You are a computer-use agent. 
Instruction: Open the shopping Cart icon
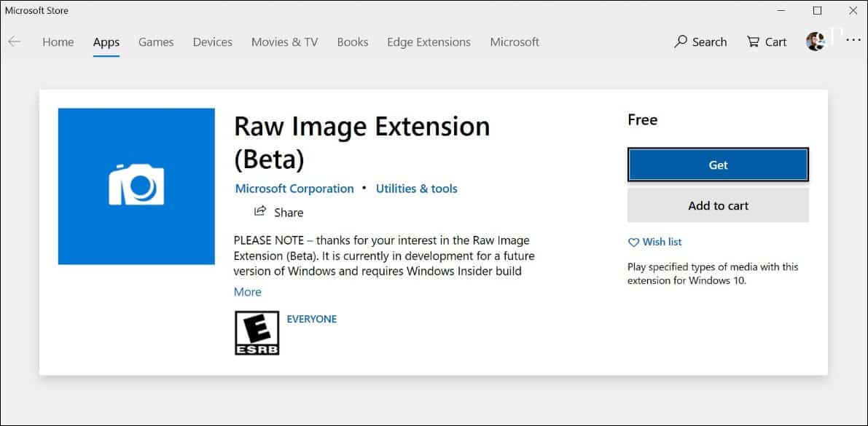coord(753,42)
